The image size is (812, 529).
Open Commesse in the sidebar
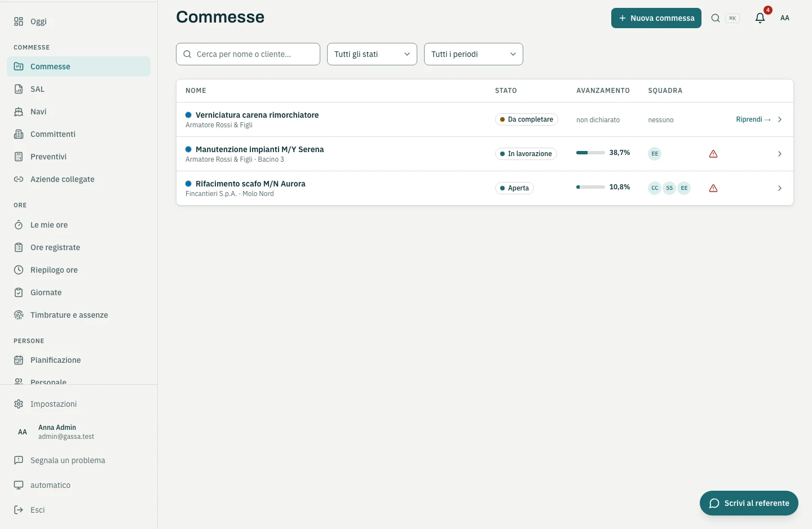(79, 66)
